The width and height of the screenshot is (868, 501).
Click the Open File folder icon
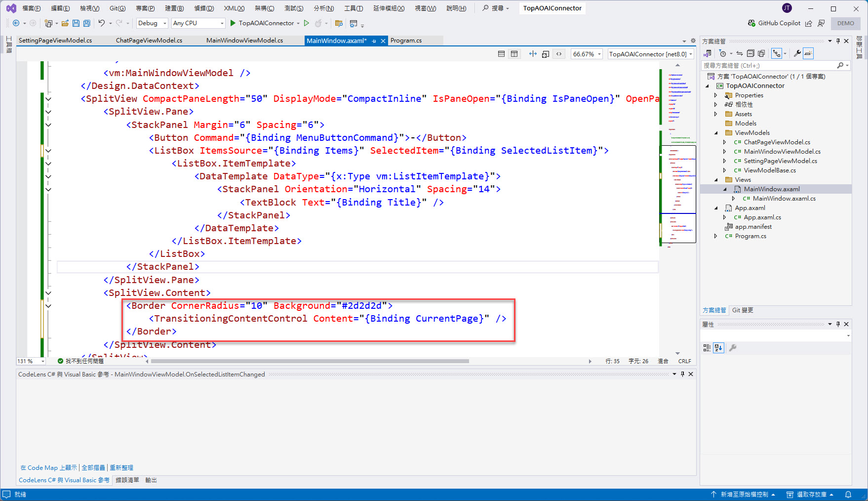point(65,23)
